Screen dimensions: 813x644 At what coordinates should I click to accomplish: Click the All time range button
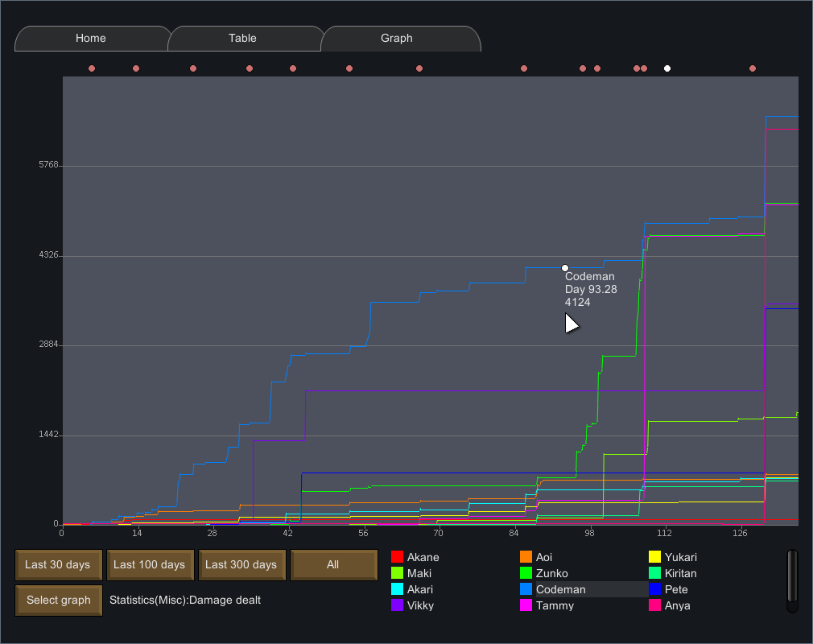(333, 564)
